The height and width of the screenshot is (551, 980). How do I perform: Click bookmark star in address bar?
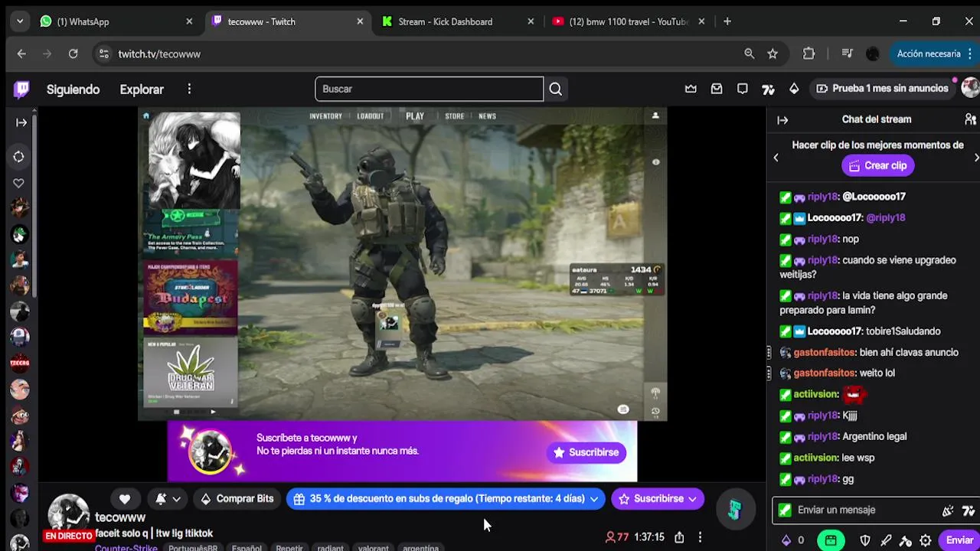(773, 54)
